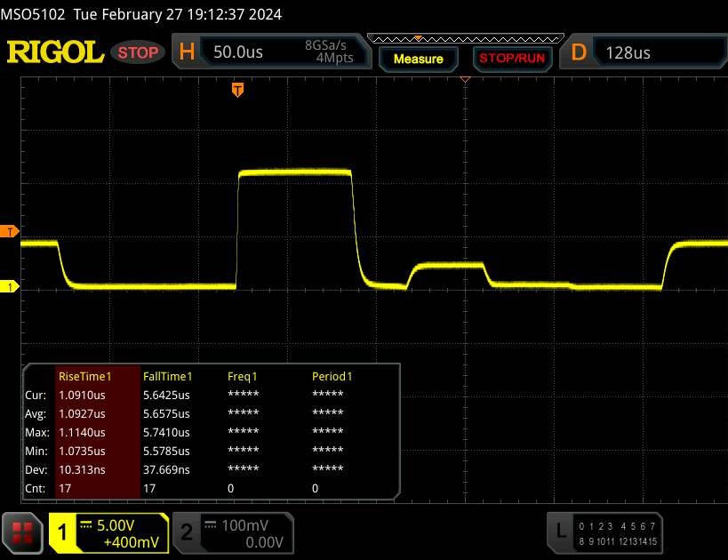Click channel 1 DC coupling icon
The width and height of the screenshot is (728, 560).
(86, 524)
